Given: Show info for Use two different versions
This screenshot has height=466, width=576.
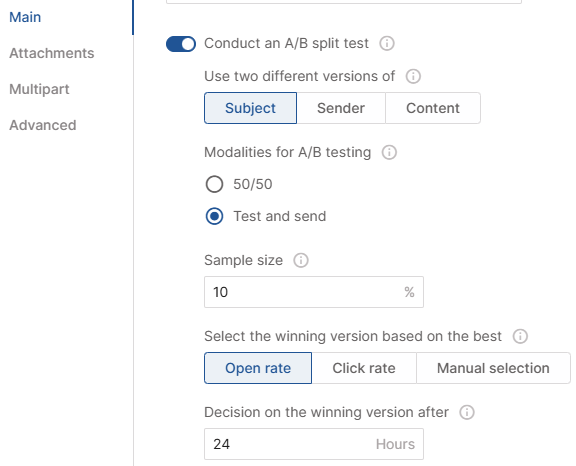Looking at the screenshot, I should coord(413,76).
